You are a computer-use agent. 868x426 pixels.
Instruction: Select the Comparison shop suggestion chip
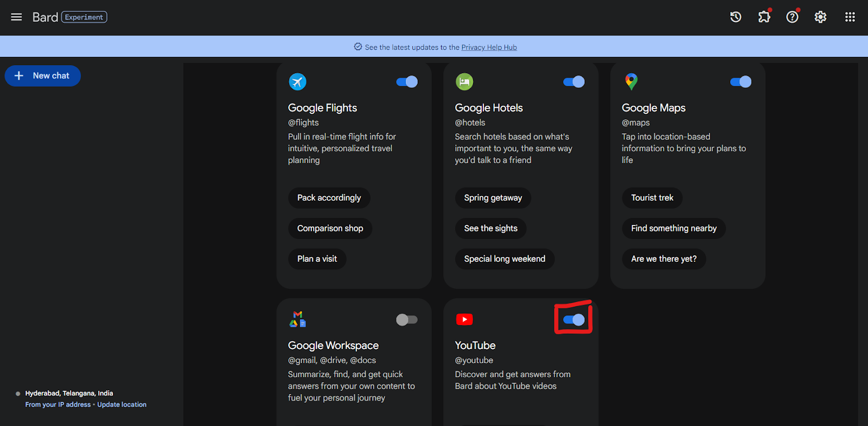[x=330, y=228]
